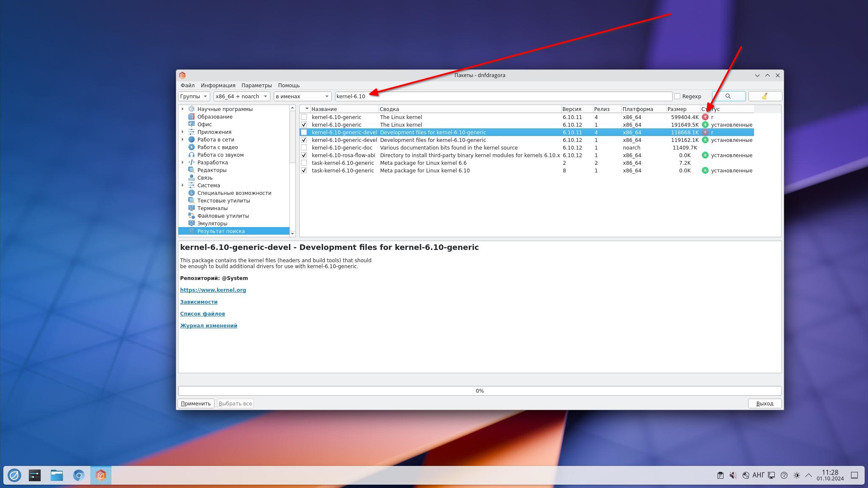This screenshot has width=868, height=488.
Task: Click green installed icon for kernel-6.10-rosa-flow-abi
Action: click(x=705, y=155)
